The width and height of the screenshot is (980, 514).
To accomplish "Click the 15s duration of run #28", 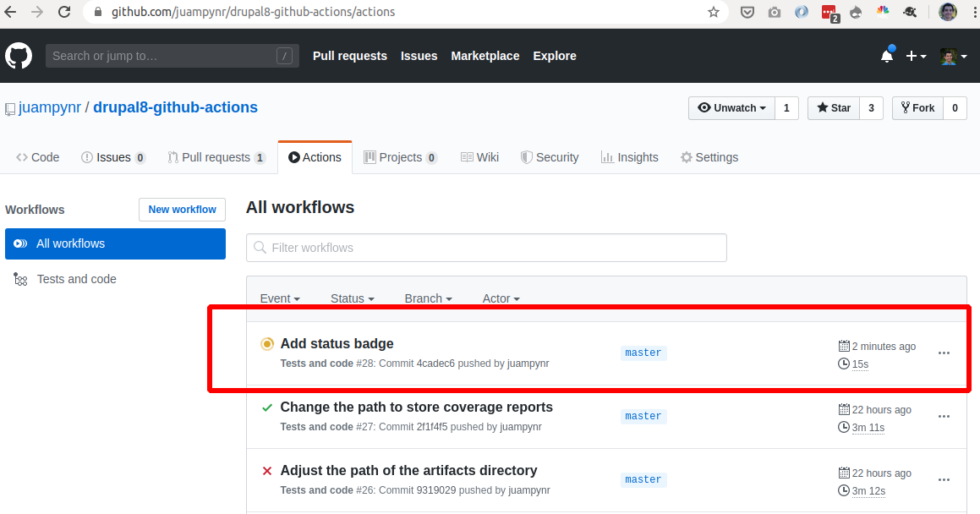I will [860, 364].
